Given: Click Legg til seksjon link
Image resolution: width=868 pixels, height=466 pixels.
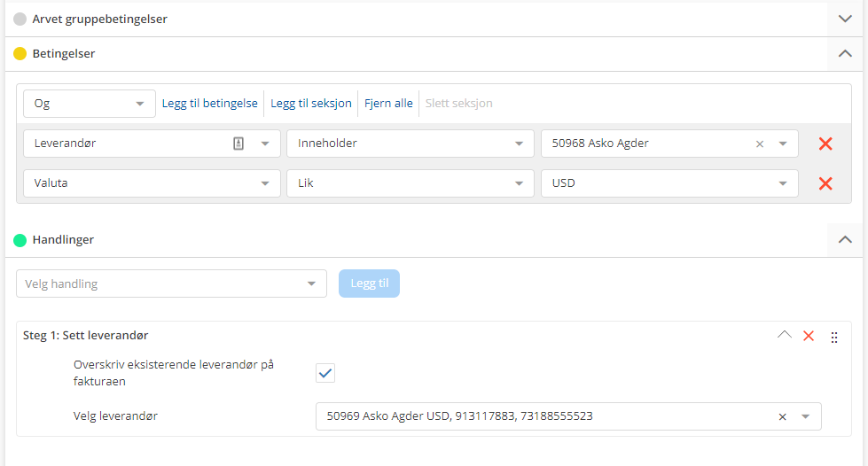Looking at the screenshot, I should click(310, 104).
